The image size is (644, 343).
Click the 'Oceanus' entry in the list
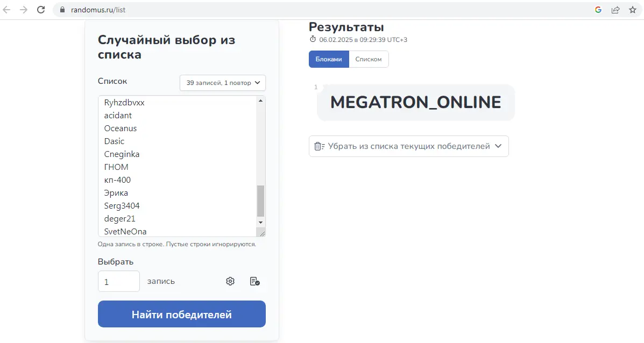(x=121, y=128)
